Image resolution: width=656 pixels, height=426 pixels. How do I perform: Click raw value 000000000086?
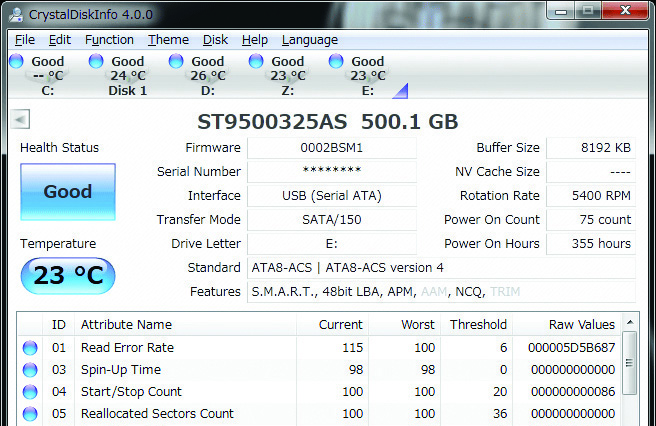point(573,392)
